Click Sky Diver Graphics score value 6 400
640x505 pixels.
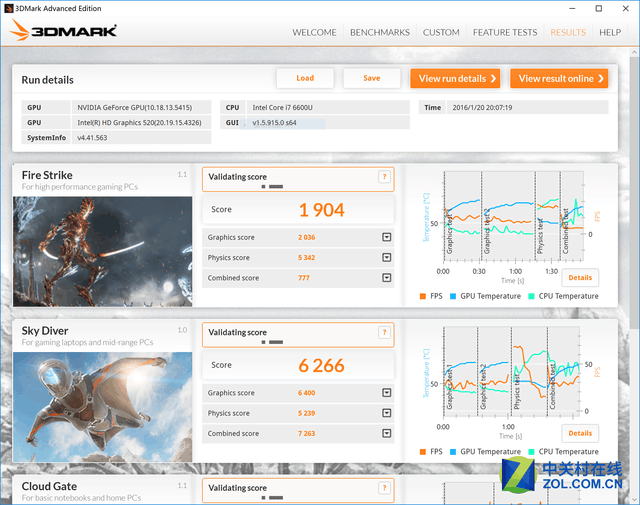pos(307,393)
